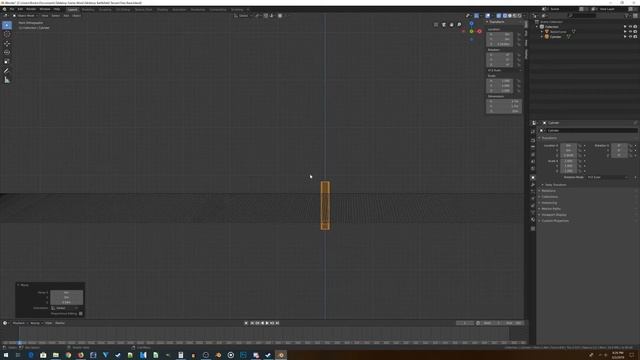The image size is (640, 360).
Task: Open the File menu
Action: pyautogui.click(x=12, y=9)
